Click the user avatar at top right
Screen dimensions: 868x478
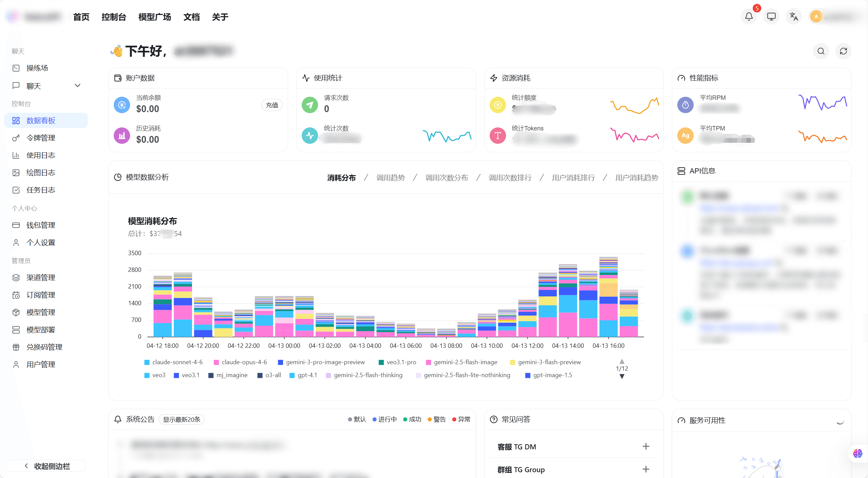click(x=817, y=16)
